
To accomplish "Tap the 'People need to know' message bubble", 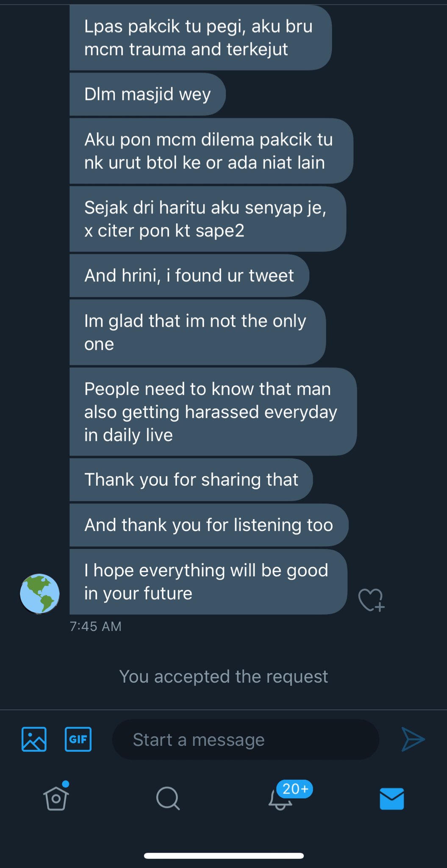I will pos(213,412).
